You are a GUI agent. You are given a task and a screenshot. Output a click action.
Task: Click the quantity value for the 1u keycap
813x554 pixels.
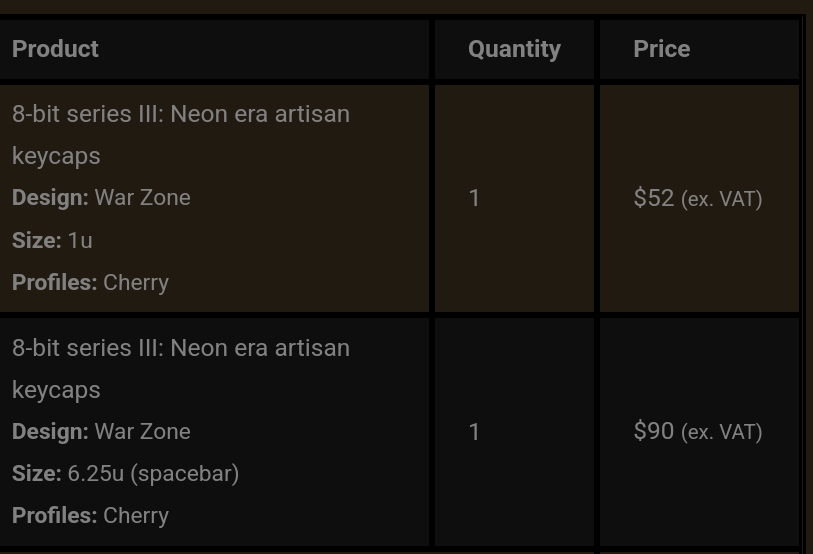[474, 198]
